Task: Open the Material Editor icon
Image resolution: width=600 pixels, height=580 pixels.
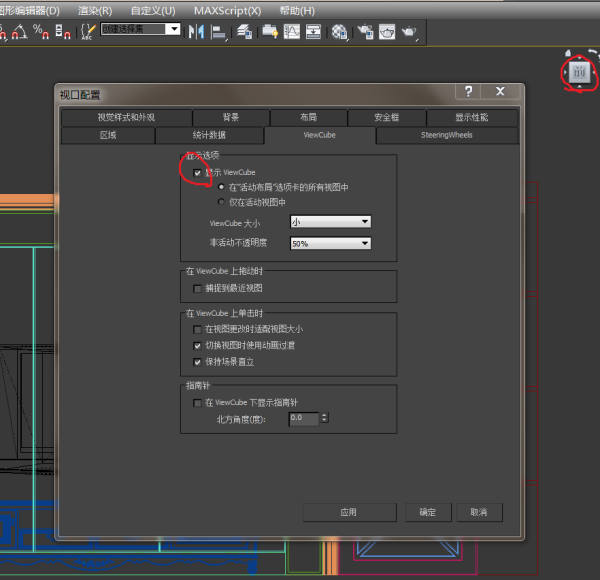Action: coord(339,32)
